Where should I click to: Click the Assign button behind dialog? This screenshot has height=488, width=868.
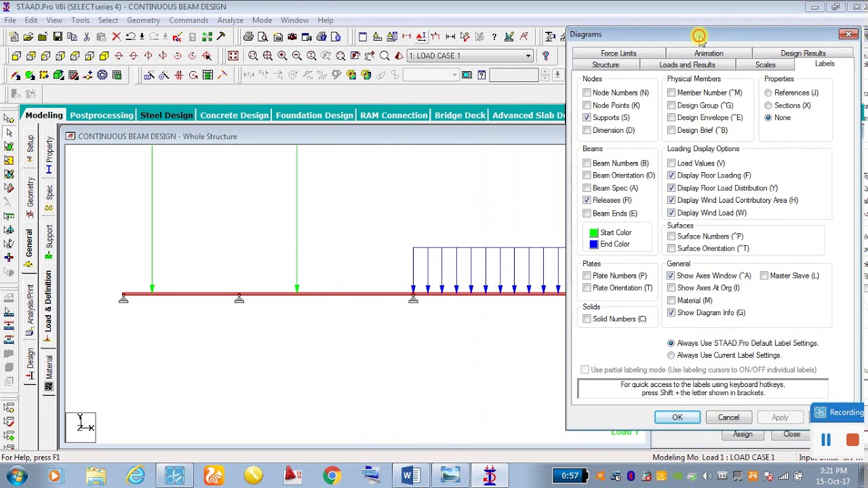click(x=743, y=434)
